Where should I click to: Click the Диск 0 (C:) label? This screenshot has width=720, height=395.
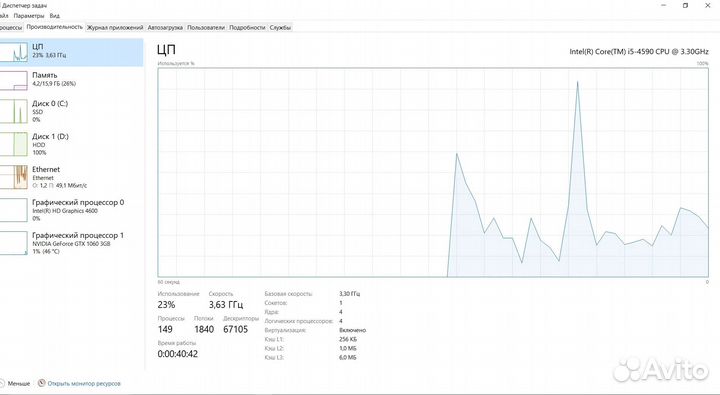point(50,103)
